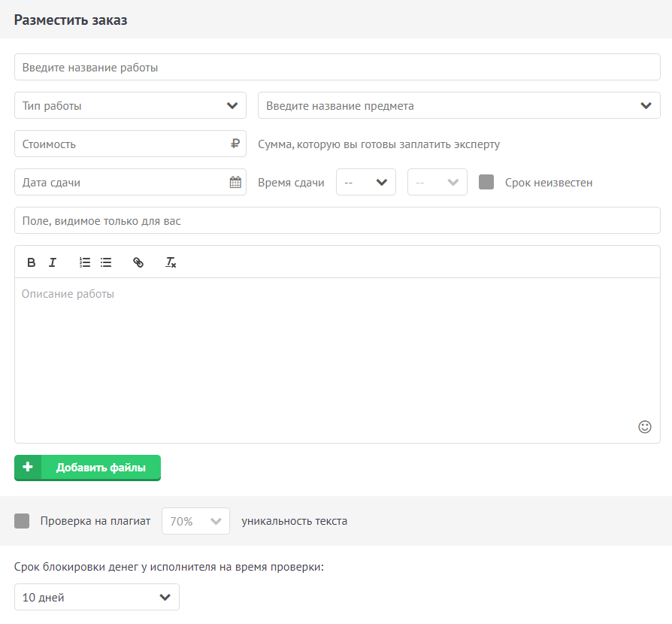
Task: Open the calendar for Дата сдачи
Action: click(235, 182)
